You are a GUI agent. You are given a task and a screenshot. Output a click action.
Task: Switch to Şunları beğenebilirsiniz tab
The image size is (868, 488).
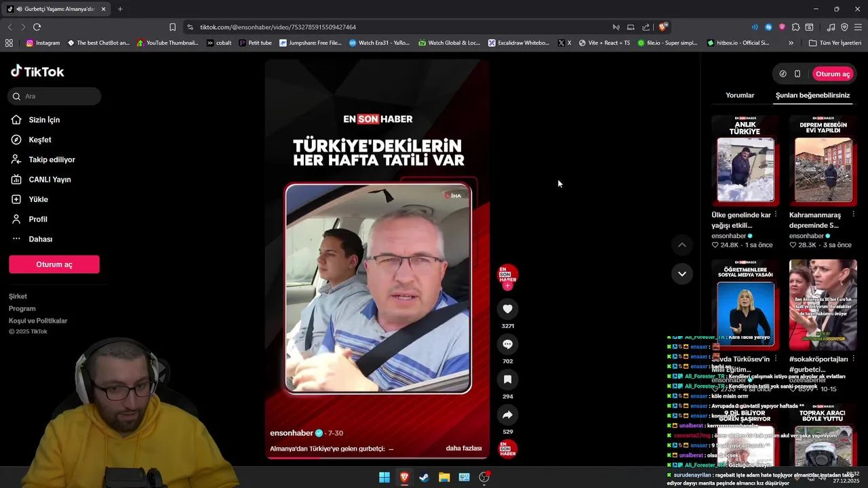pyautogui.click(x=812, y=96)
